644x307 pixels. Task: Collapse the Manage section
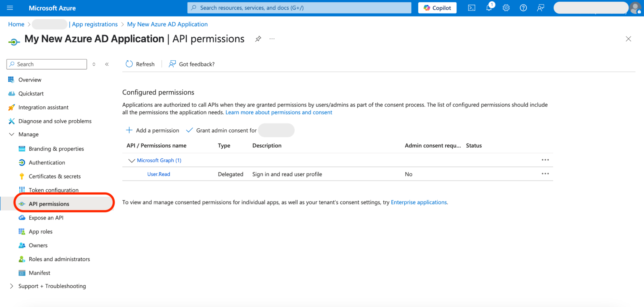(x=12, y=134)
